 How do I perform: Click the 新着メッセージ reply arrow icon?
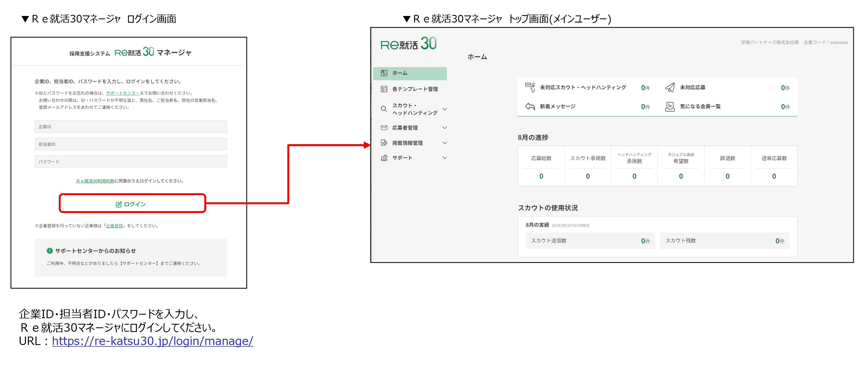coord(530,106)
